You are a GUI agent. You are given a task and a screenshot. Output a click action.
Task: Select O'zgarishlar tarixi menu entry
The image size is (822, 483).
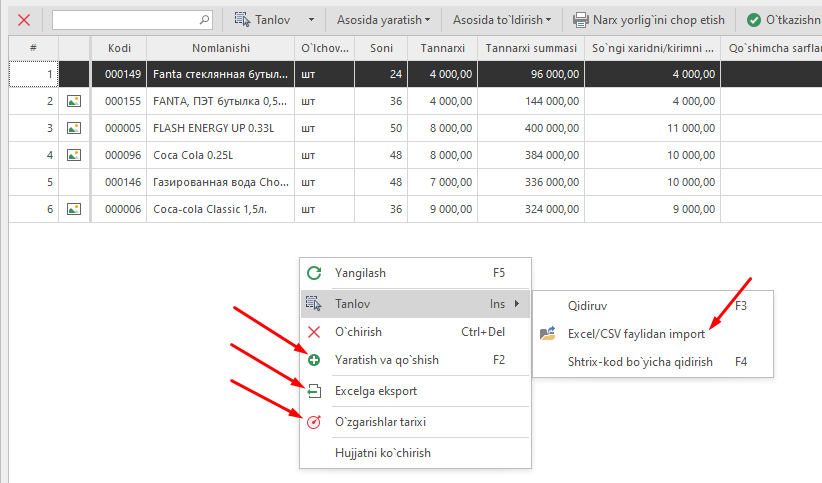tap(380, 422)
